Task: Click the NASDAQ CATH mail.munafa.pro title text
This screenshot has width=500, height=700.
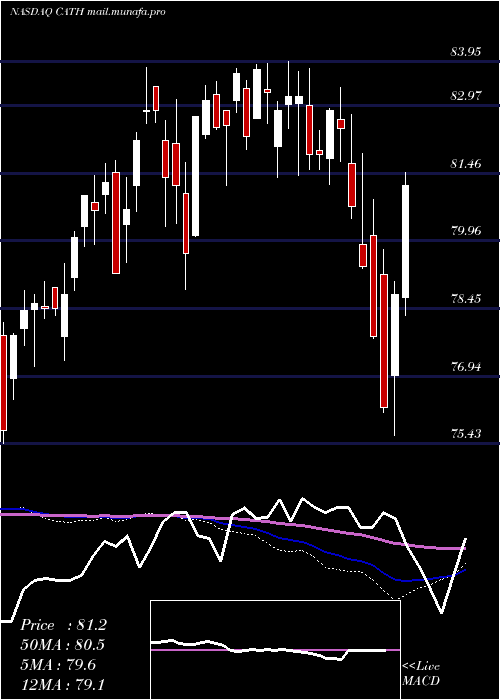Action: point(88,12)
